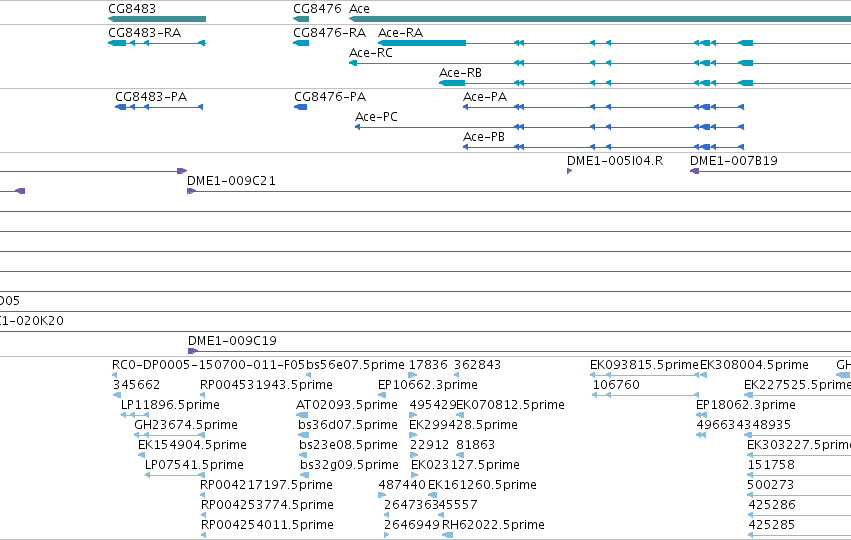Click the CG8483-PA protein label
The height and width of the screenshot is (540, 851).
[x=151, y=97]
